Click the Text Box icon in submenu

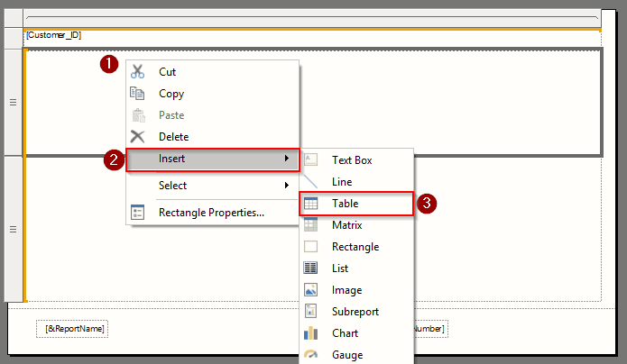pos(310,159)
